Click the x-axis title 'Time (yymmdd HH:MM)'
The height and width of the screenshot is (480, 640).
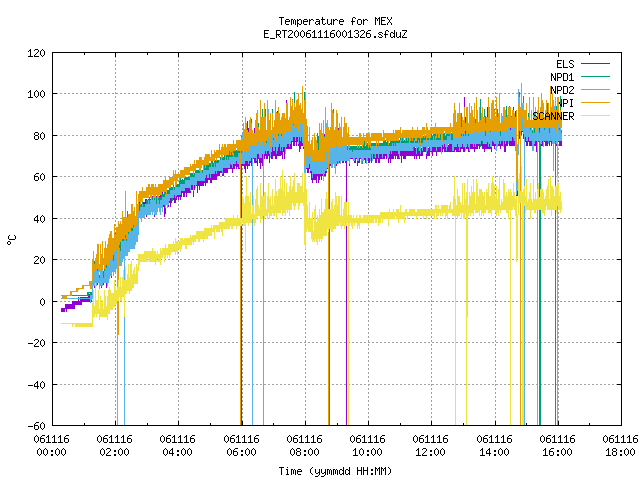(x=335, y=471)
